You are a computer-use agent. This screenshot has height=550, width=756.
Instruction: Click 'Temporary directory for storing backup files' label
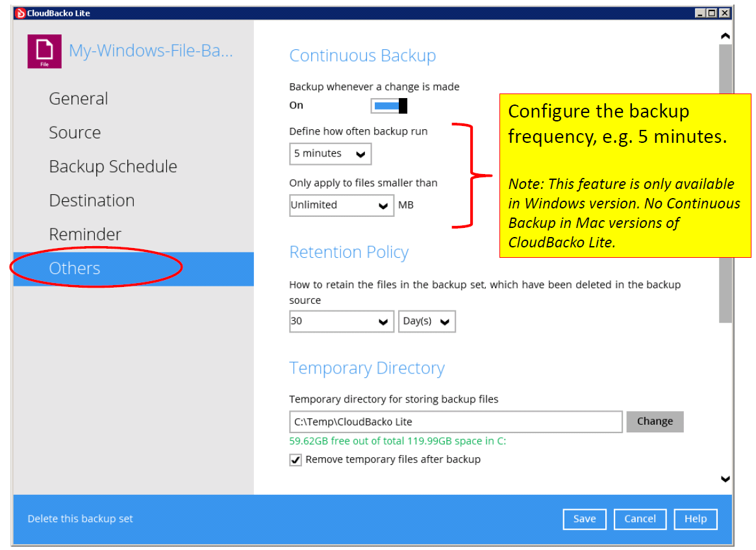pos(394,399)
